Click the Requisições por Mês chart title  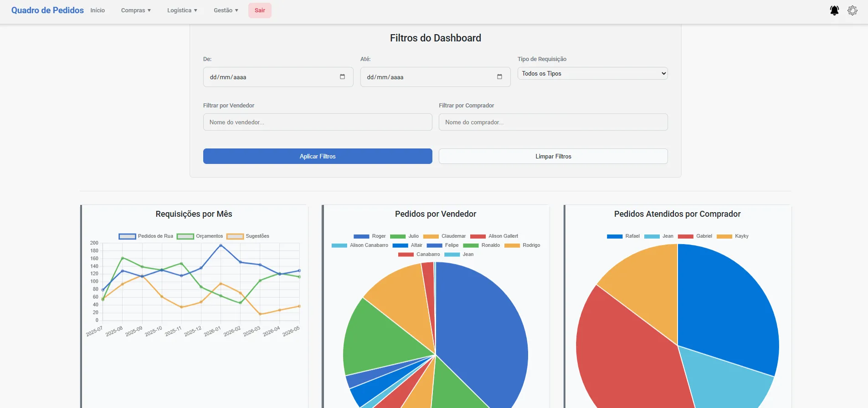coord(194,214)
